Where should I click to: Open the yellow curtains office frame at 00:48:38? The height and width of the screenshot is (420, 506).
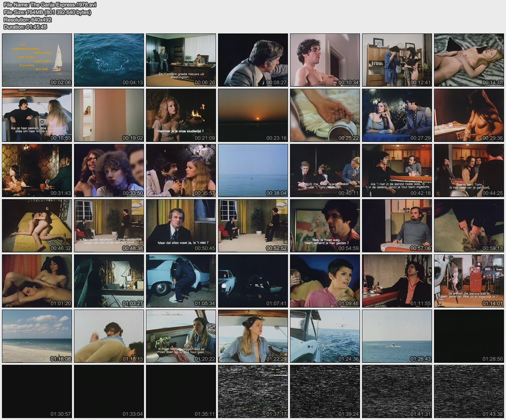click(x=109, y=226)
